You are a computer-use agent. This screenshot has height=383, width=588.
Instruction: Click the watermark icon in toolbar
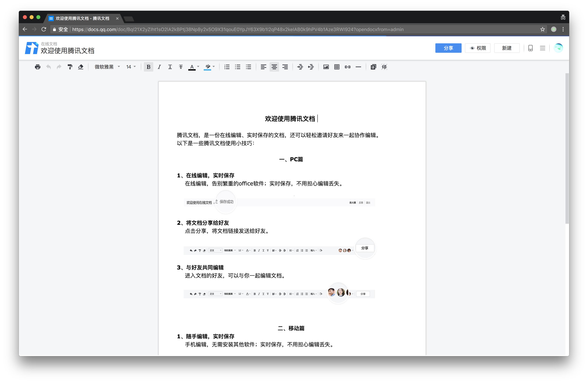tap(384, 67)
